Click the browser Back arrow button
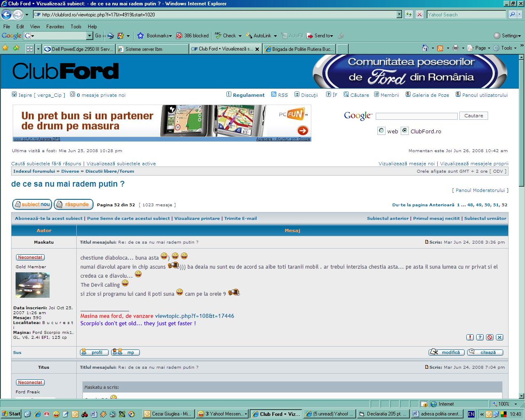Viewport: 525px width, 420px height. click(x=6, y=15)
